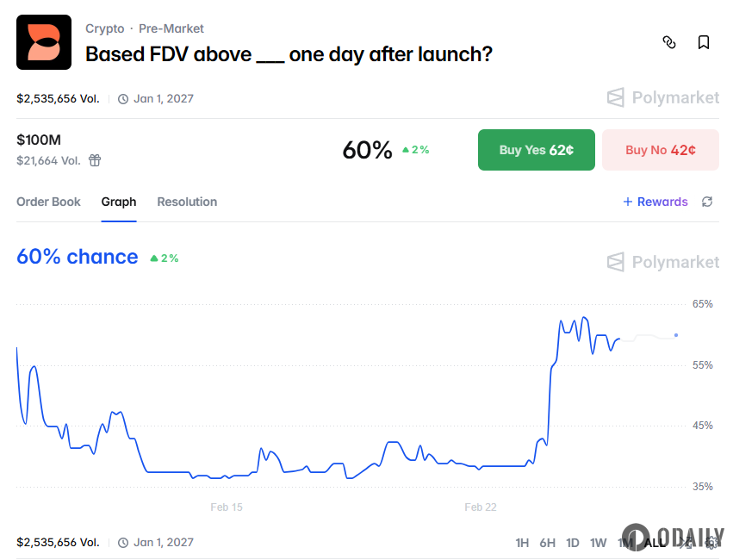Click the chart compare arrows icon
Image resolution: width=733 pixels, height=560 pixels.
coord(686,543)
